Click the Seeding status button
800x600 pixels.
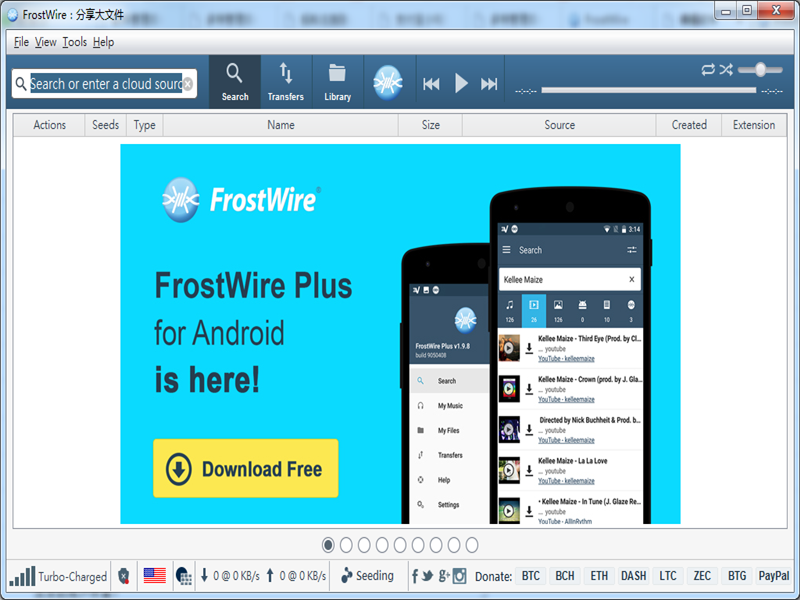(367, 576)
